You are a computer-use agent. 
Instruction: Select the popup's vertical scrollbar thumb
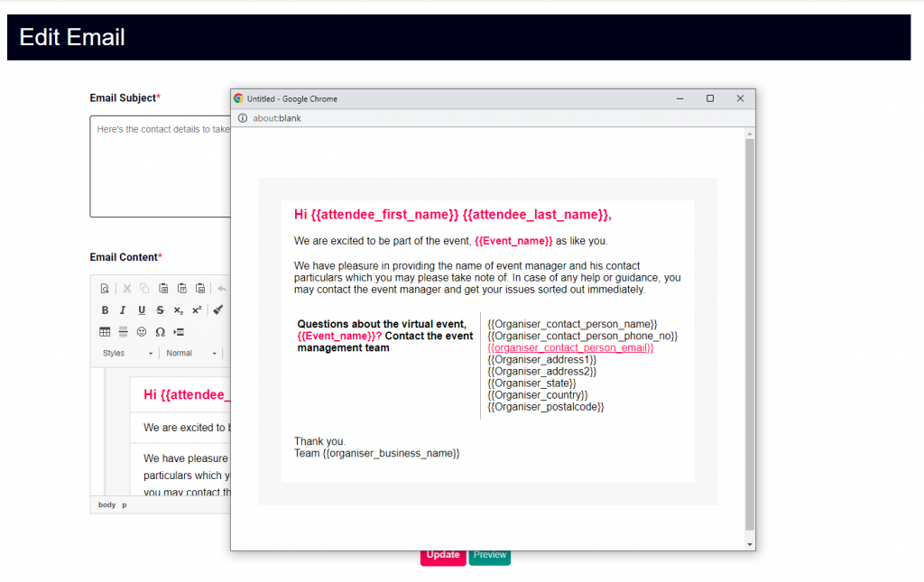tap(750, 335)
